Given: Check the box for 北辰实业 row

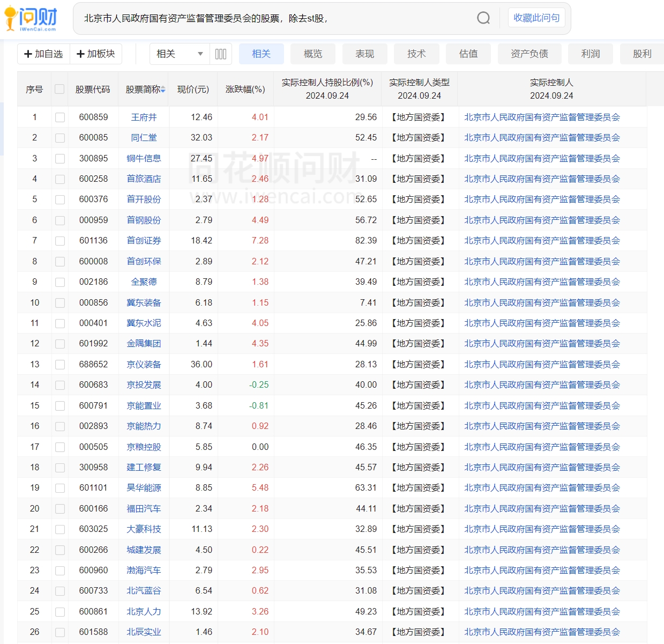Looking at the screenshot, I should pyautogui.click(x=60, y=632).
